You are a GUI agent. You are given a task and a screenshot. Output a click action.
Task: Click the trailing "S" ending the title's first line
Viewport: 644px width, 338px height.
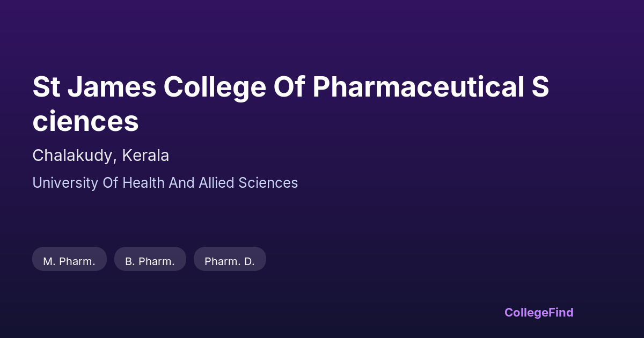(540, 87)
